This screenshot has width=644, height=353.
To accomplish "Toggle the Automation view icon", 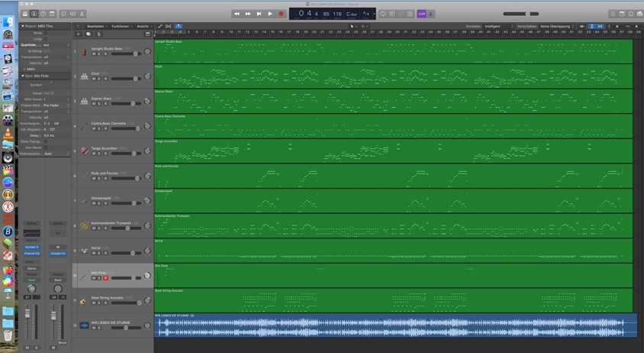I will coord(159,26).
